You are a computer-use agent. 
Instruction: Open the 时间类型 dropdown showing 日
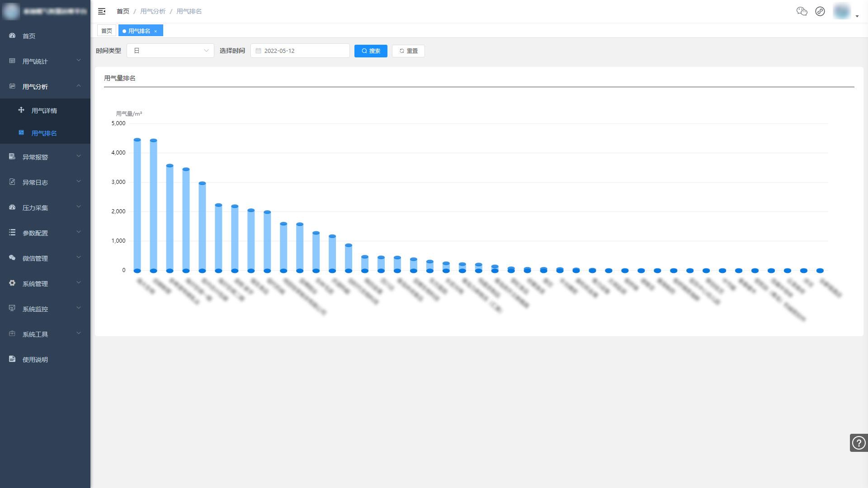coord(170,51)
